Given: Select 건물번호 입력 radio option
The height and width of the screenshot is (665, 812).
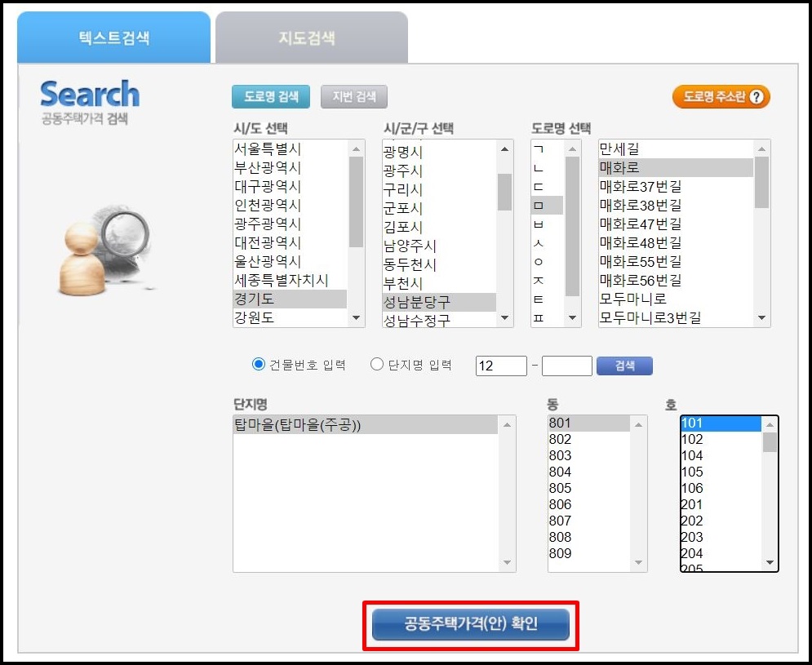Looking at the screenshot, I should 259,365.
